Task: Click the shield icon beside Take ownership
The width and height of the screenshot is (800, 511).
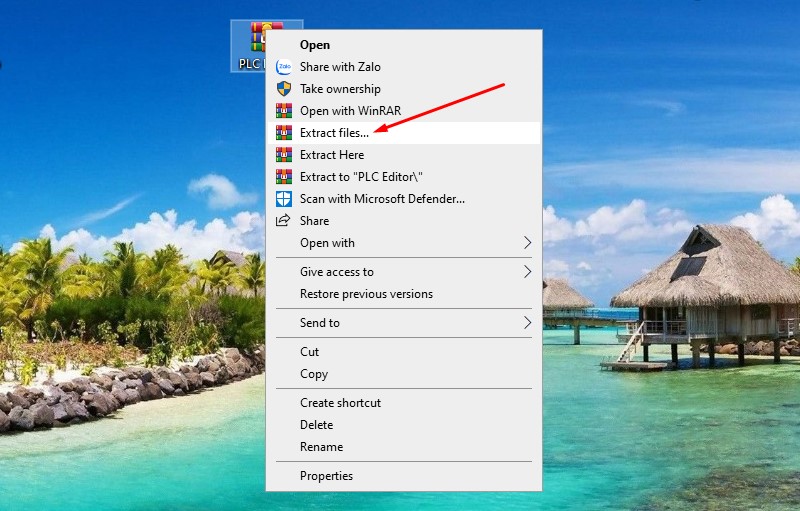Action: click(x=284, y=89)
